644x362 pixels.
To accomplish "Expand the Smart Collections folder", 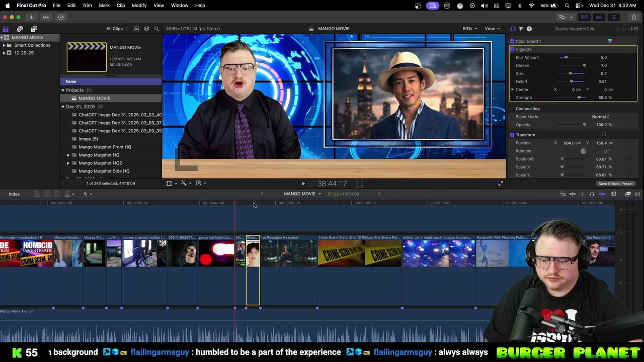I will (4, 45).
